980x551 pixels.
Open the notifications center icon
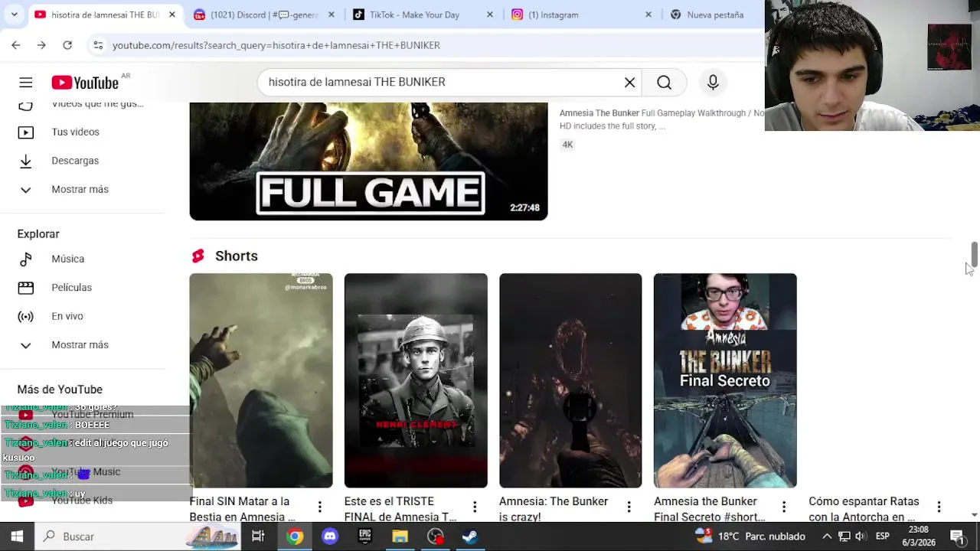pos(957,536)
